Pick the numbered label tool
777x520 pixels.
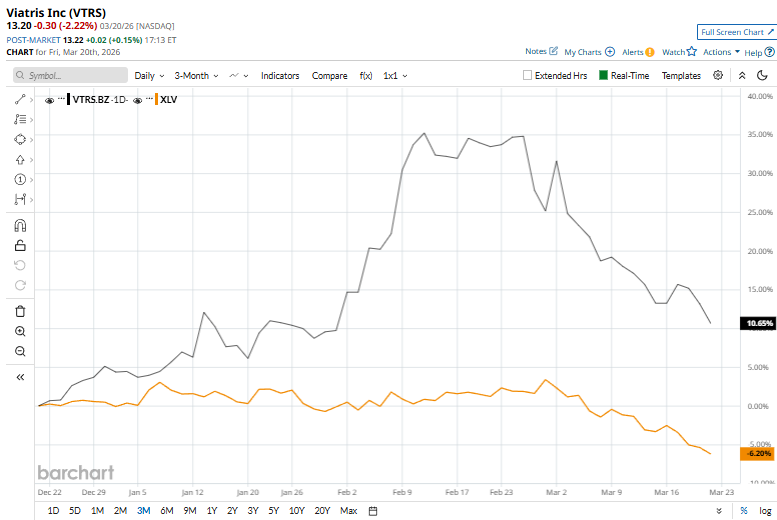[x=20, y=179]
